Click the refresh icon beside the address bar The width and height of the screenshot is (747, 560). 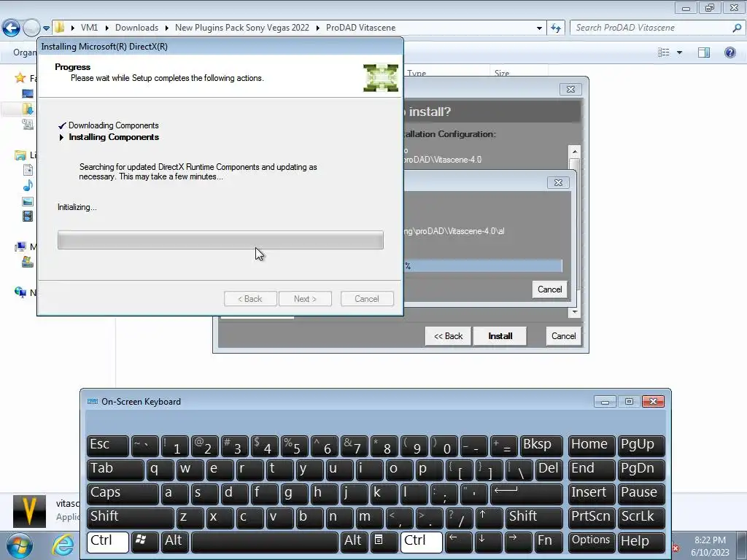click(x=555, y=28)
